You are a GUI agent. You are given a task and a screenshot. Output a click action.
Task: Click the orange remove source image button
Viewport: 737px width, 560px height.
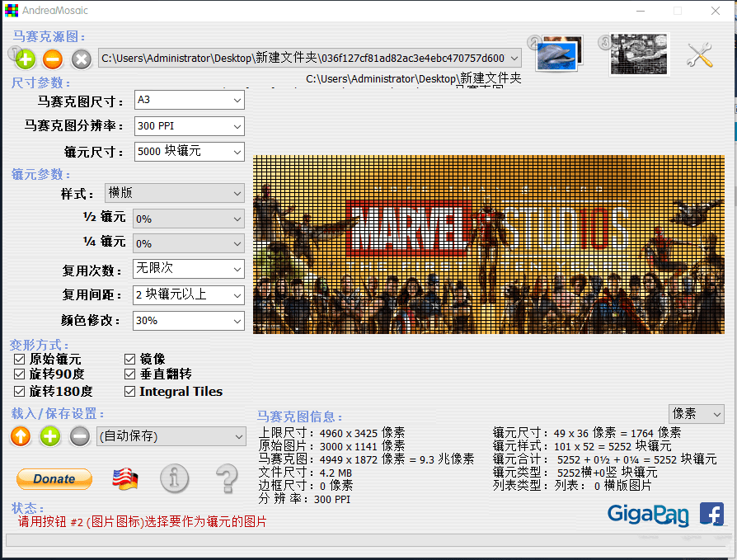(52, 59)
